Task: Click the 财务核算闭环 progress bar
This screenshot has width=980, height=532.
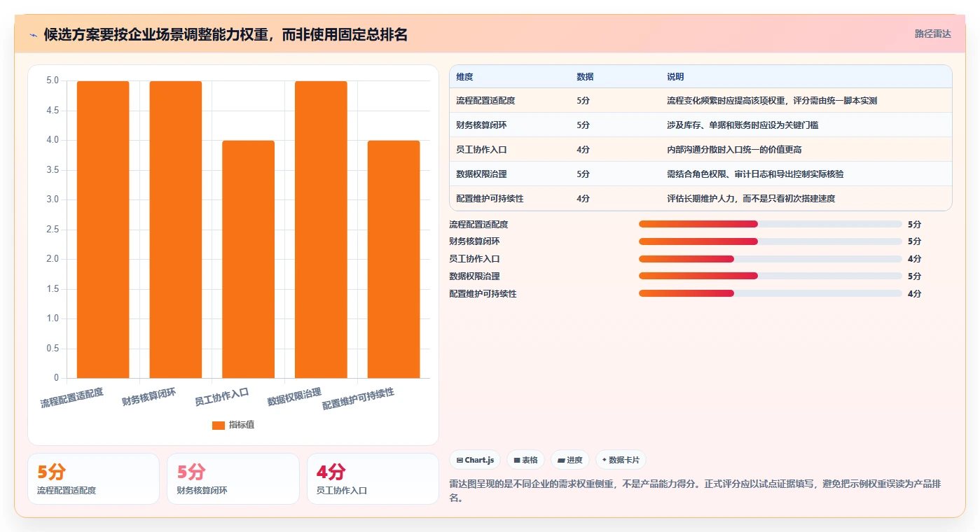Action: pyautogui.click(x=770, y=241)
